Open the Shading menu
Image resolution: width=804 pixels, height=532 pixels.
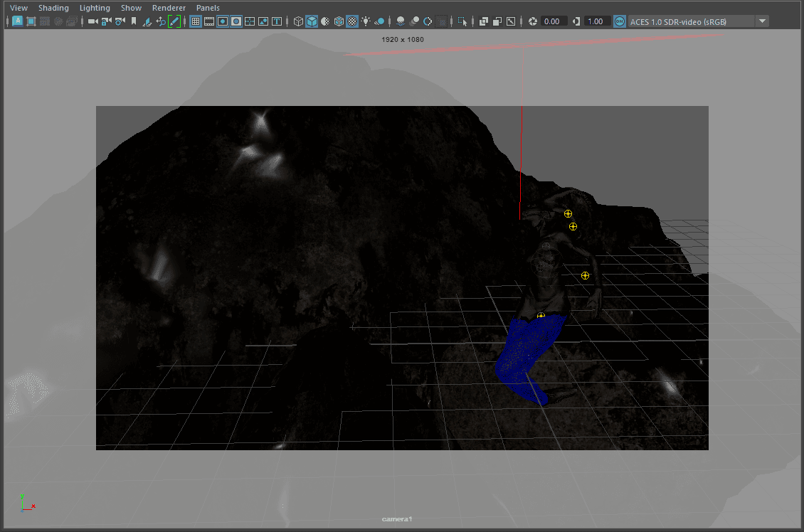pos(53,8)
